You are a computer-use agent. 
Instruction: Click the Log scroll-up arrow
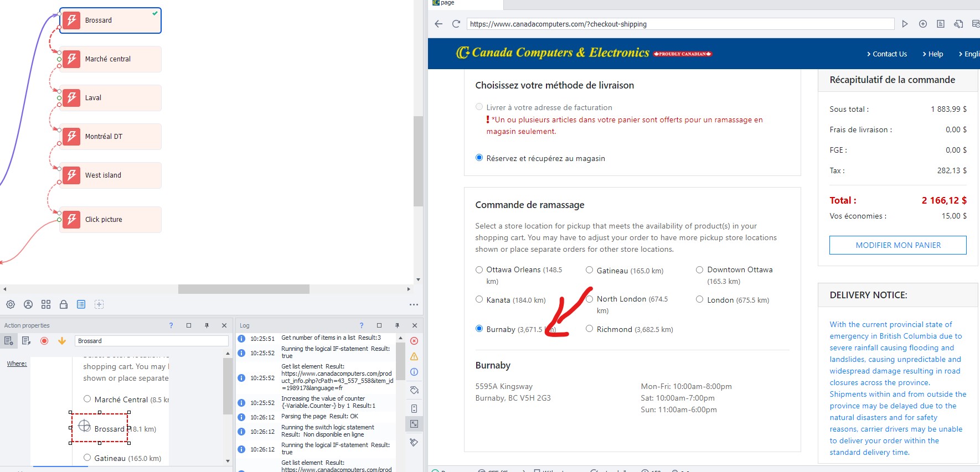pyautogui.click(x=400, y=338)
